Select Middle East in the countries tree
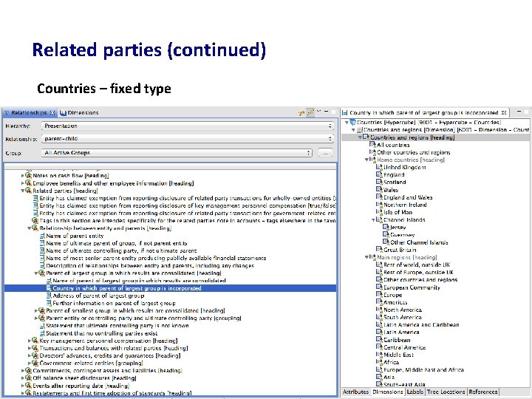 [x=398, y=355]
